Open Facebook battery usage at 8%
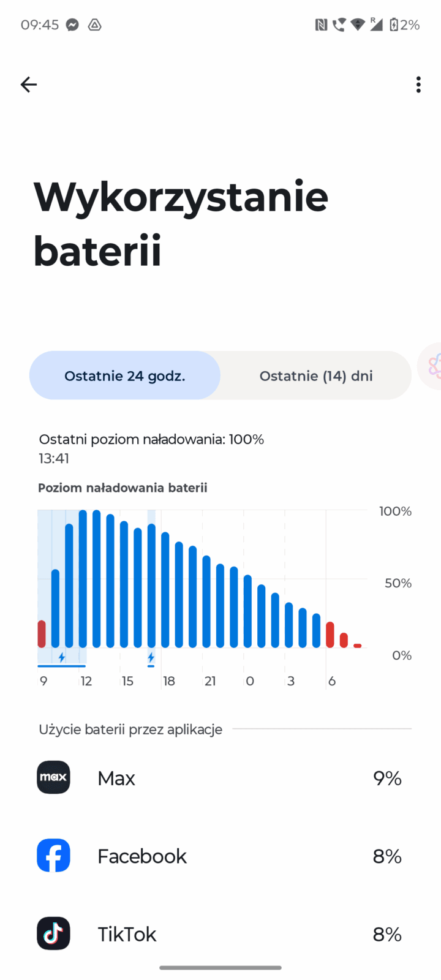Image resolution: width=441 pixels, height=980 pixels. (x=221, y=856)
